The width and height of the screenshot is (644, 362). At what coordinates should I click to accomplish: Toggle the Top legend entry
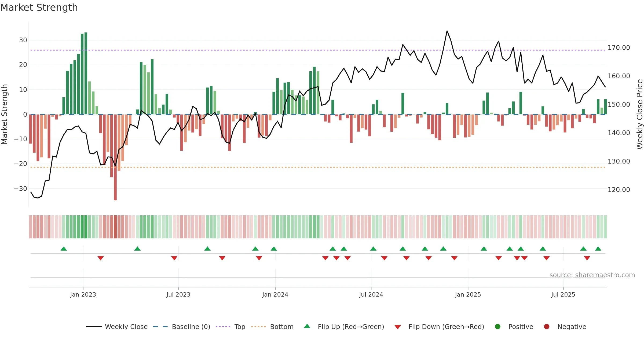point(230,327)
